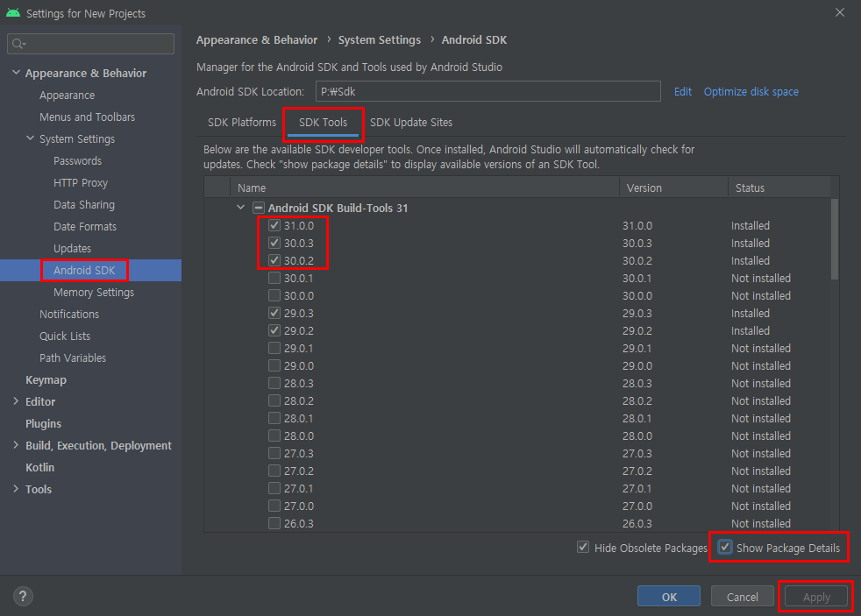Open the Memory Settings page
This screenshot has width=861, height=616.
(x=93, y=292)
